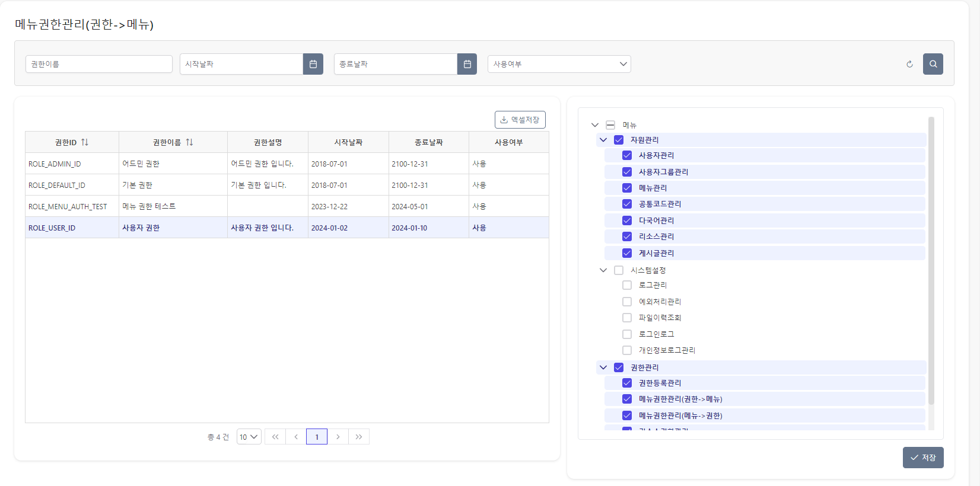Sort by 권한이름 column arrows
Screen dimensions: 980x486
(189, 142)
